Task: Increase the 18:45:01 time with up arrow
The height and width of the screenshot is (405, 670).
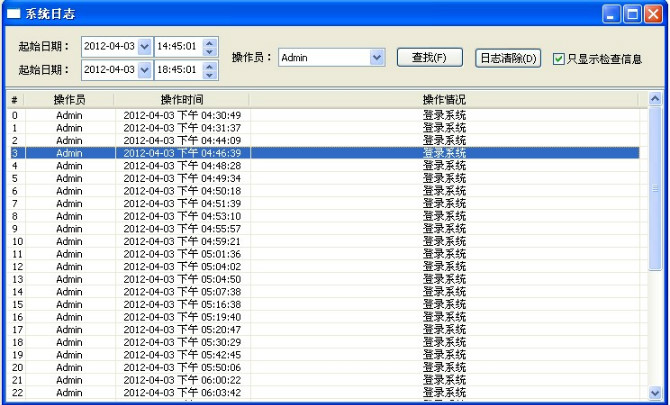Action: click(x=209, y=65)
